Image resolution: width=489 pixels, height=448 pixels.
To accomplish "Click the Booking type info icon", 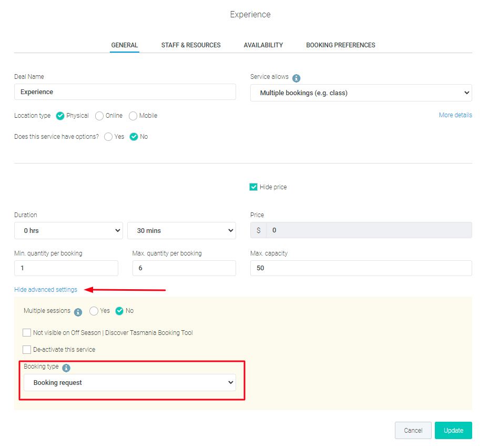I will click(x=66, y=368).
